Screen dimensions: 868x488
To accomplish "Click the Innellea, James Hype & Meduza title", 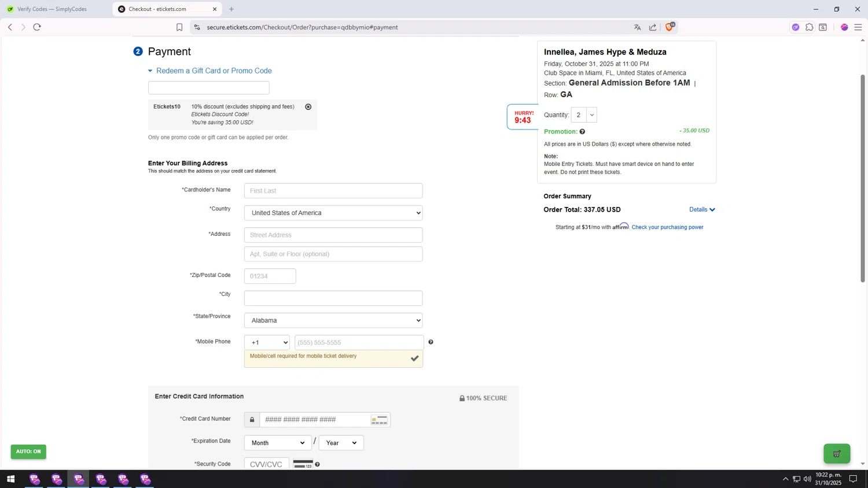I will coord(605,52).
